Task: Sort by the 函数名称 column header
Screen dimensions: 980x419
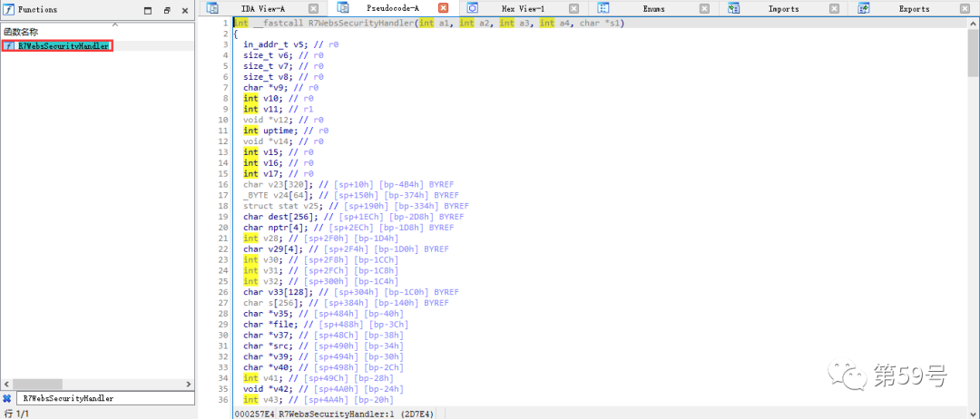Action: 19,31
